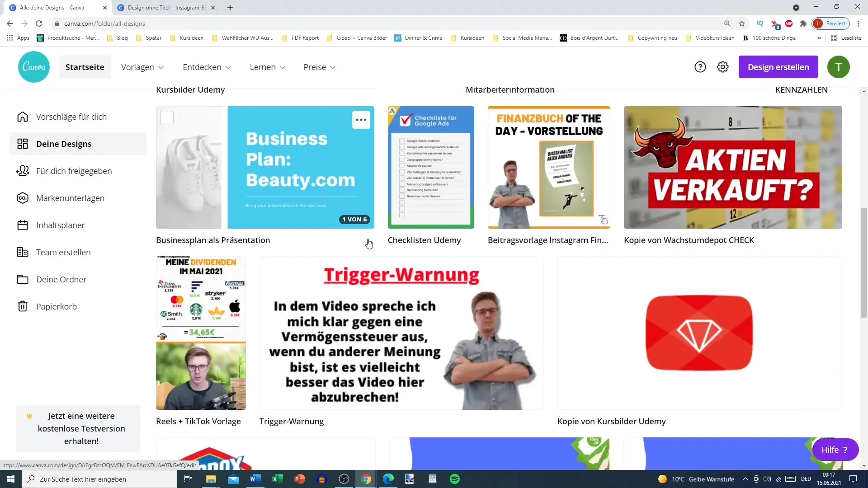Click the Für dich freigegeben people icon
The width and height of the screenshot is (868, 488).
(23, 171)
